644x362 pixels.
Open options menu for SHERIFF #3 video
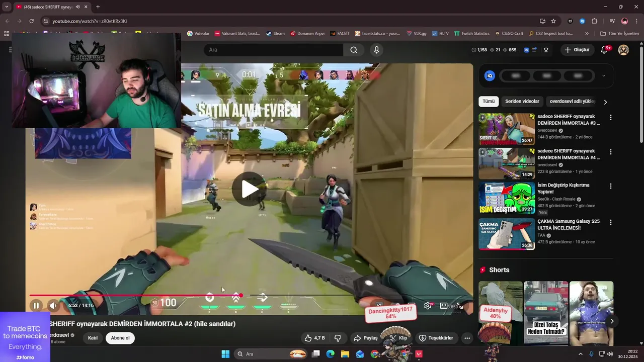click(611, 118)
